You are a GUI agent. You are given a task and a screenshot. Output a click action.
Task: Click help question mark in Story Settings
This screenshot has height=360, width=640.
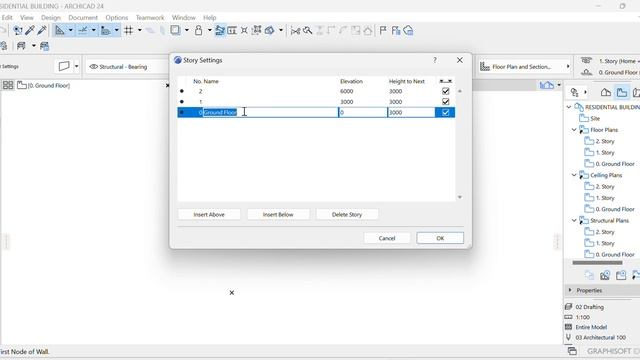point(435,60)
